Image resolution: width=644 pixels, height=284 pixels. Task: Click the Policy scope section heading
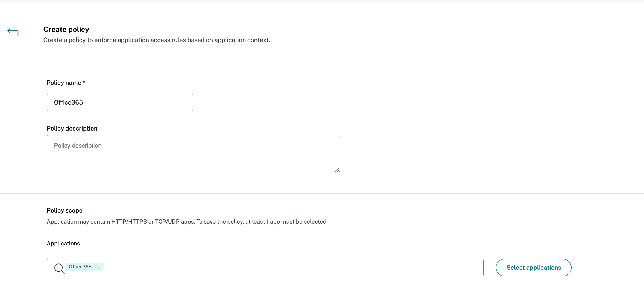65,210
